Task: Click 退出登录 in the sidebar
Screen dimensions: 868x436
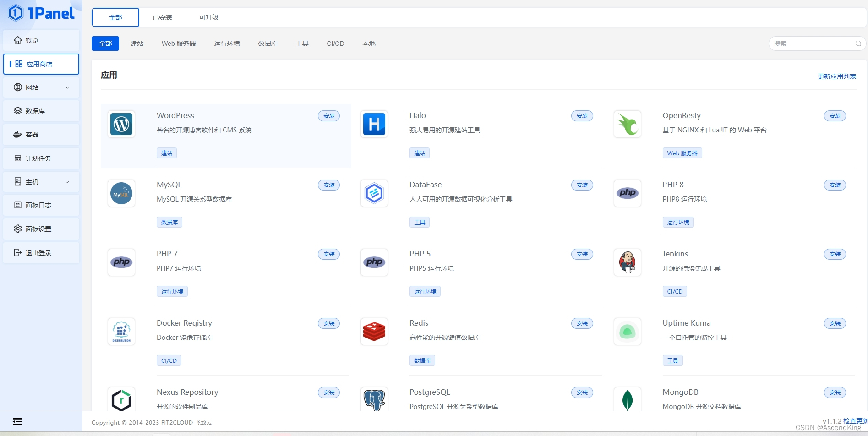Action: 41,253
